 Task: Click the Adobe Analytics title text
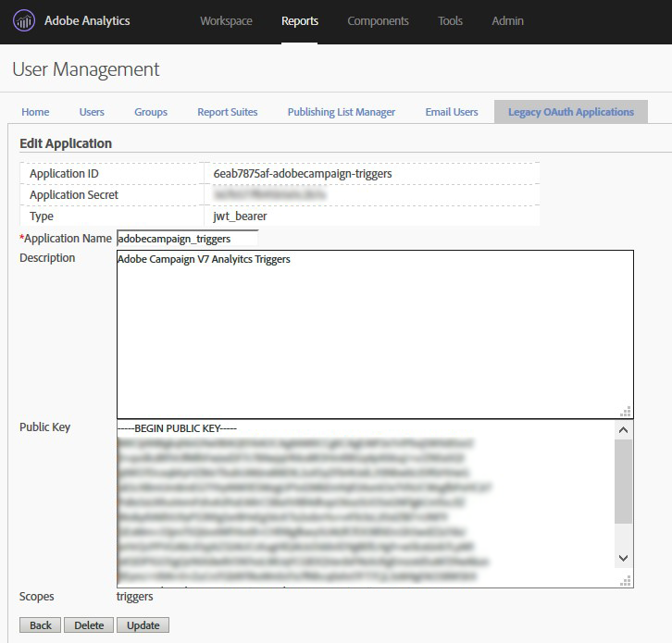pos(87,20)
